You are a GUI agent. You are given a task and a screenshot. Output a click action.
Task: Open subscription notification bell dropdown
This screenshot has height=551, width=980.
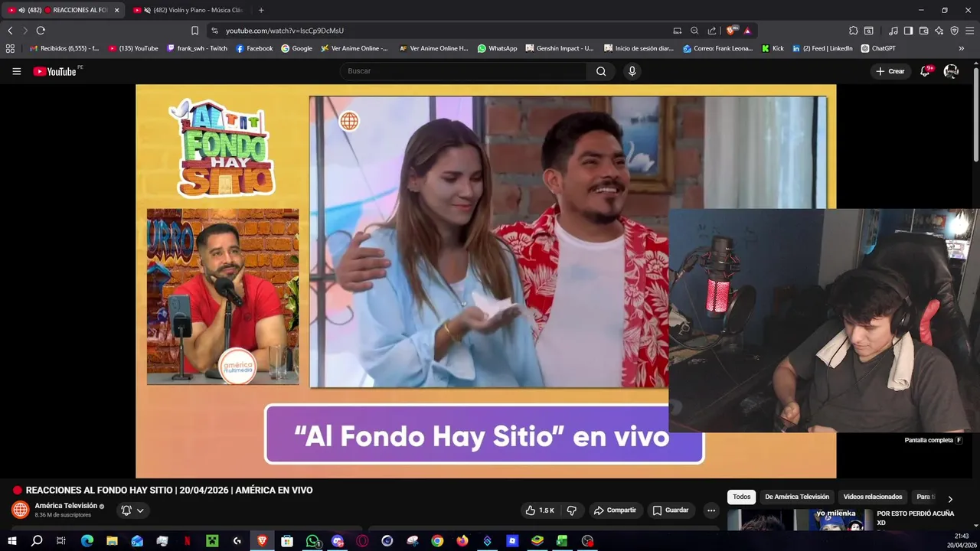point(132,510)
